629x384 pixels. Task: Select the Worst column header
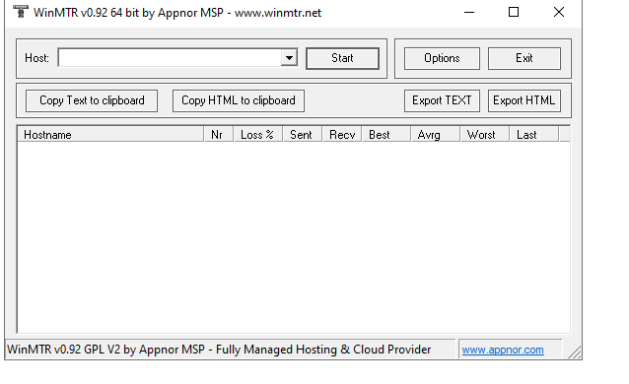pyautogui.click(x=485, y=134)
